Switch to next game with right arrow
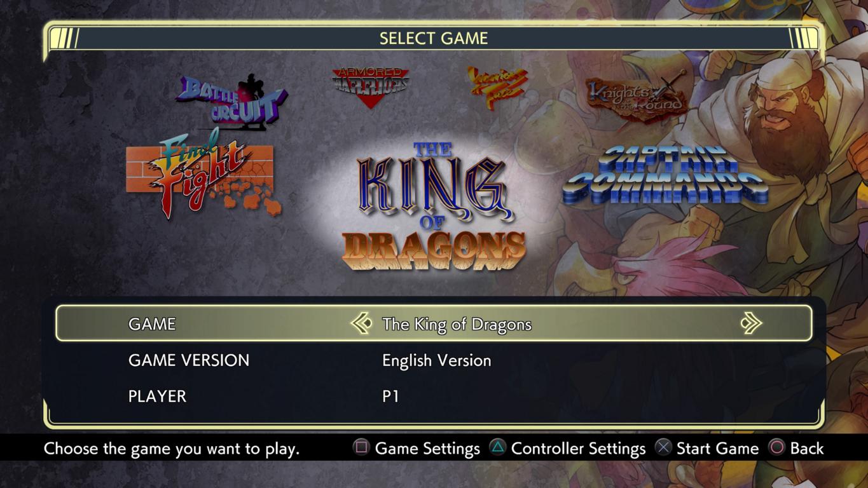This screenshot has width=868, height=488. (751, 323)
